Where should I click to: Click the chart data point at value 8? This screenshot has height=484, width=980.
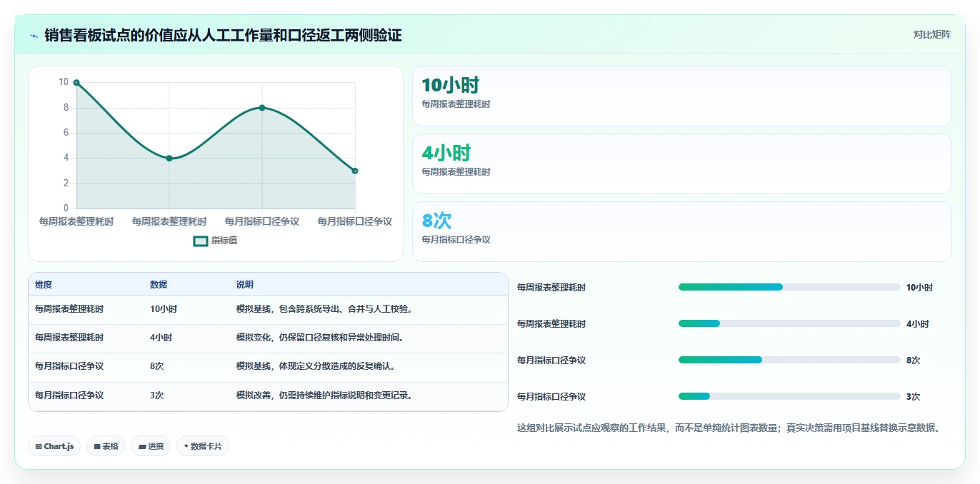[262, 108]
